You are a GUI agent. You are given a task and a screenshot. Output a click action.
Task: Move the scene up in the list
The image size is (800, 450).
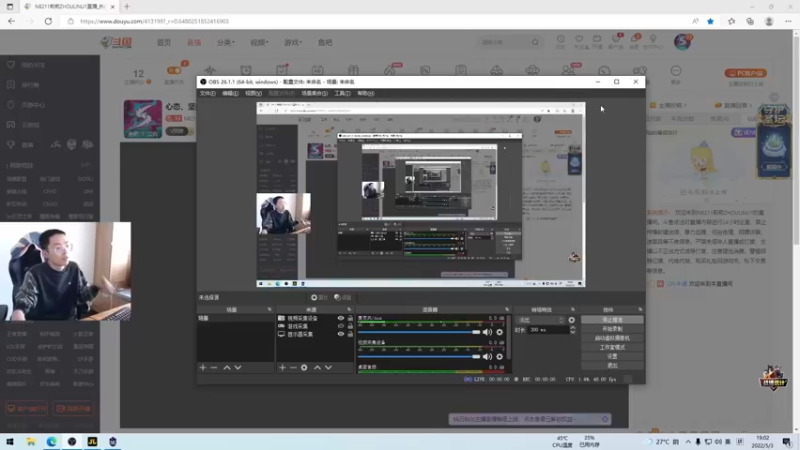(227, 367)
